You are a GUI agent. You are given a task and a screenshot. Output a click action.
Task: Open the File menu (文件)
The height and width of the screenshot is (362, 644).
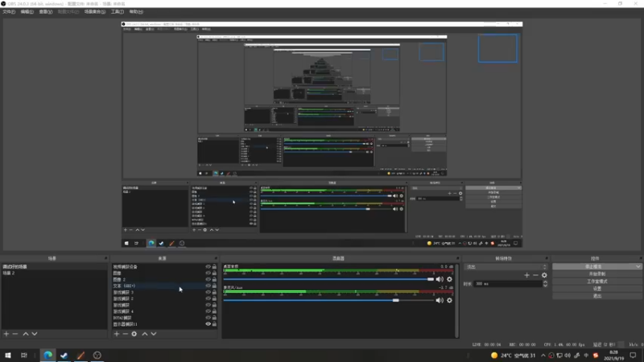(x=9, y=12)
